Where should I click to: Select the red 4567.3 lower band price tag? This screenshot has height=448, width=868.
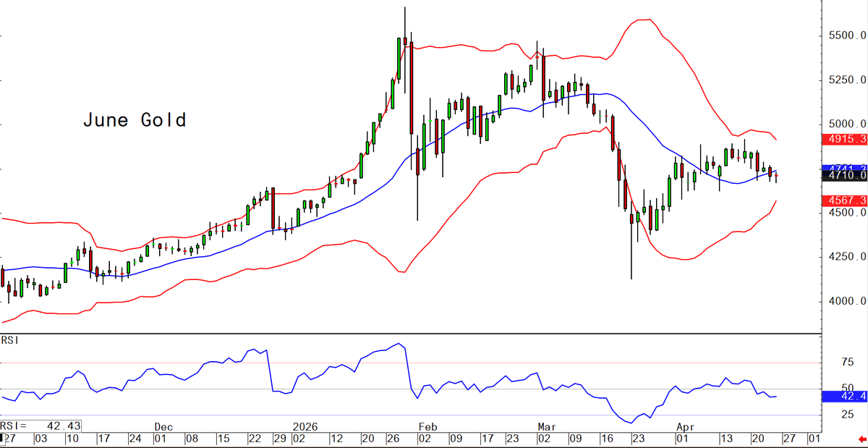tap(844, 200)
